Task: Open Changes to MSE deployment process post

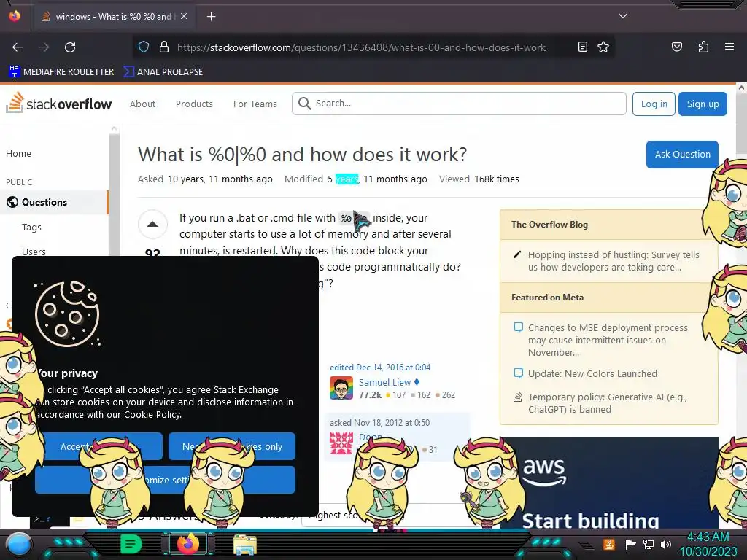Action: 608,340
